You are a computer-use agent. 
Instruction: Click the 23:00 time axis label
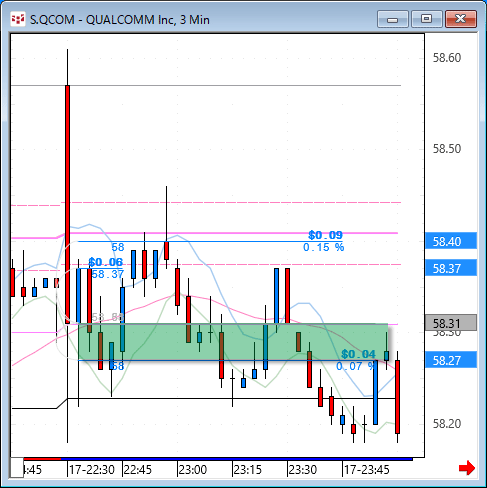(193, 470)
